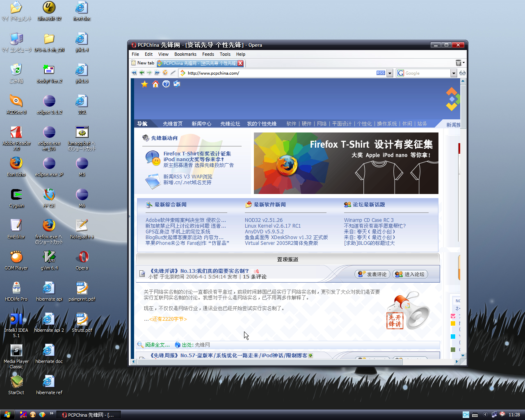Open the Media Player Classic desktop icon
Screen dimensions: 525x420
[16, 356]
